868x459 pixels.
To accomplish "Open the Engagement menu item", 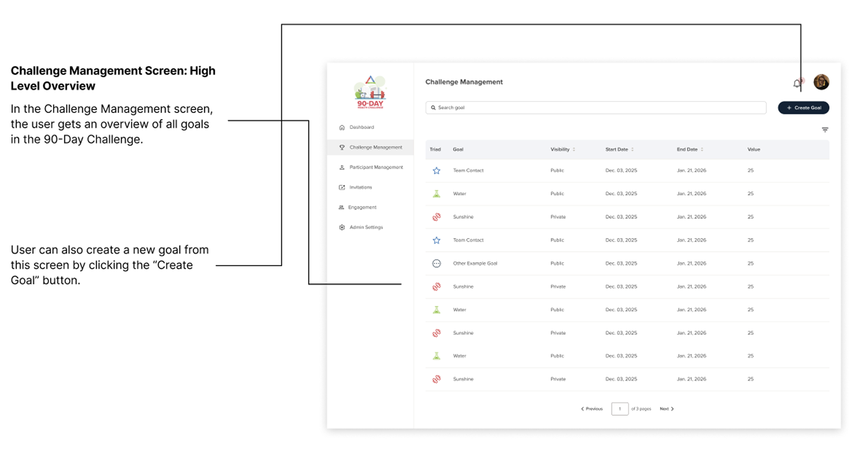I will tap(362, 207).
